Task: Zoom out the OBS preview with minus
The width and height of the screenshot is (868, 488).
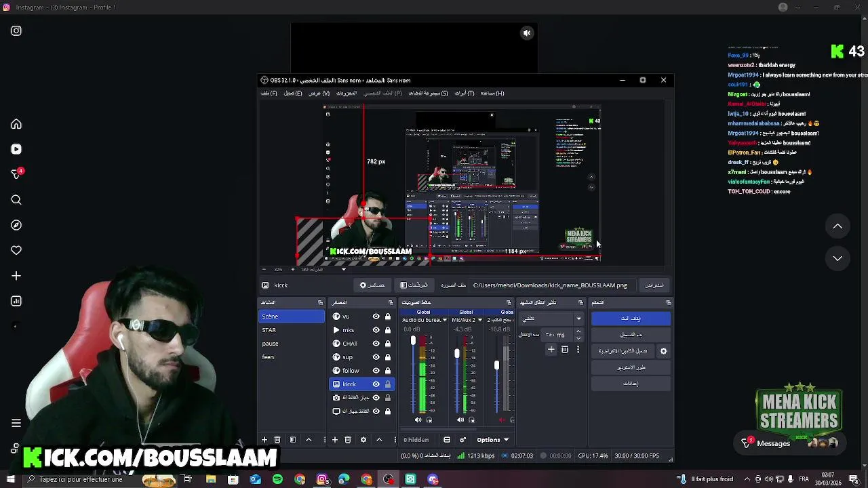Action: pos(265,269)
